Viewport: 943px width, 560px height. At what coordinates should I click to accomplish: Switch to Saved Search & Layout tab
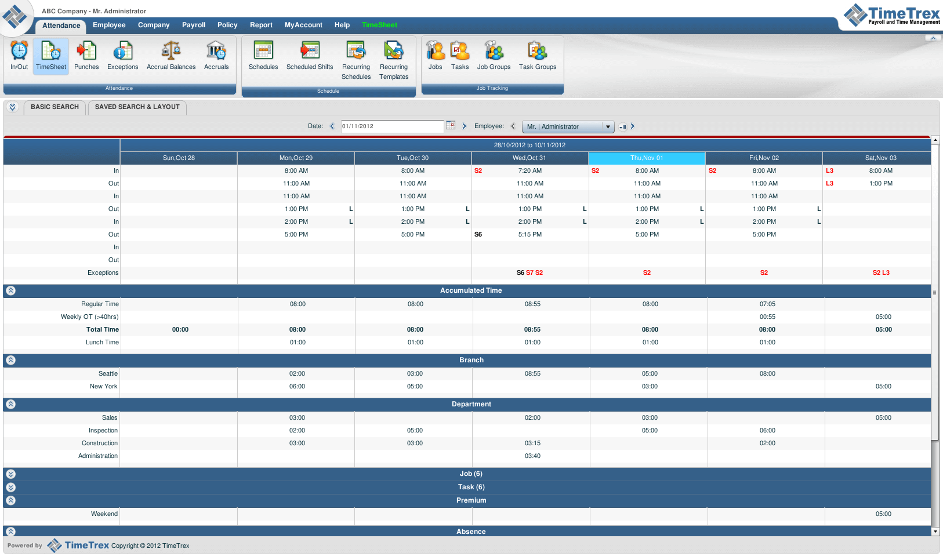(x=137, y=107)
